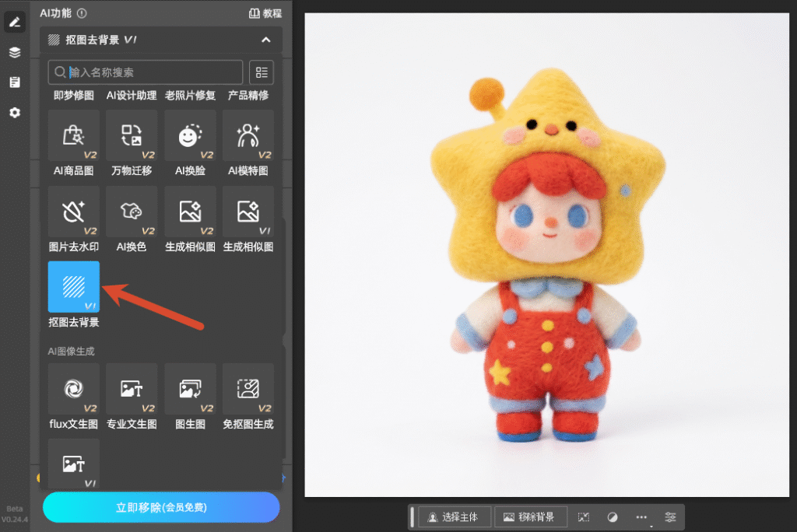Screen dimensions: 797x532
Task: Select the AI商品图 tool icon
Action: (x=74, y=135)
